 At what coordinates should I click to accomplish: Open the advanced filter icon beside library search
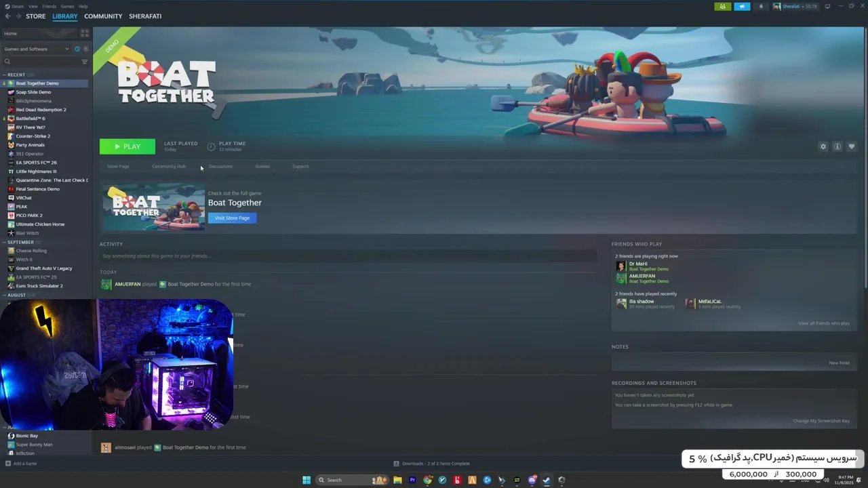85,62
